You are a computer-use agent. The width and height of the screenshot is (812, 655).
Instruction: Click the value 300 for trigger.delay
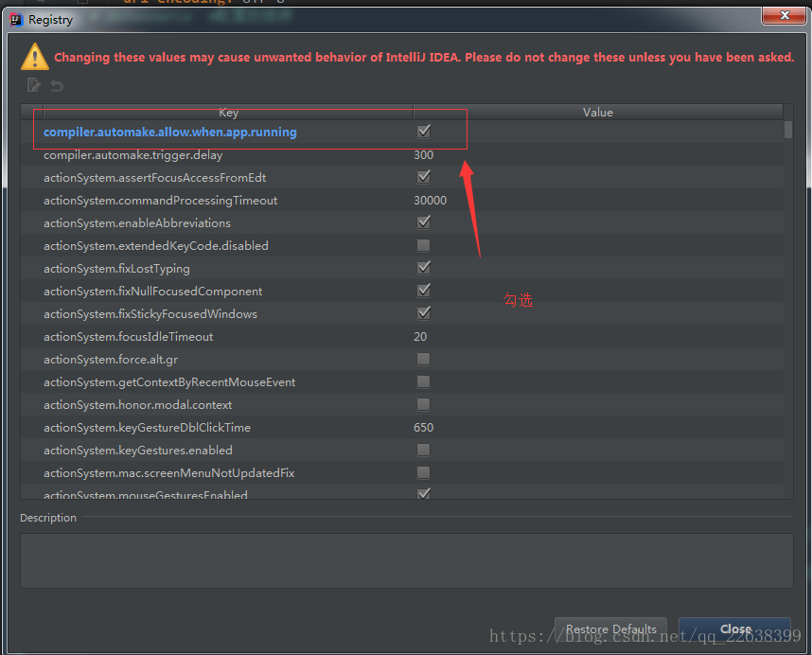click(424, 155)
